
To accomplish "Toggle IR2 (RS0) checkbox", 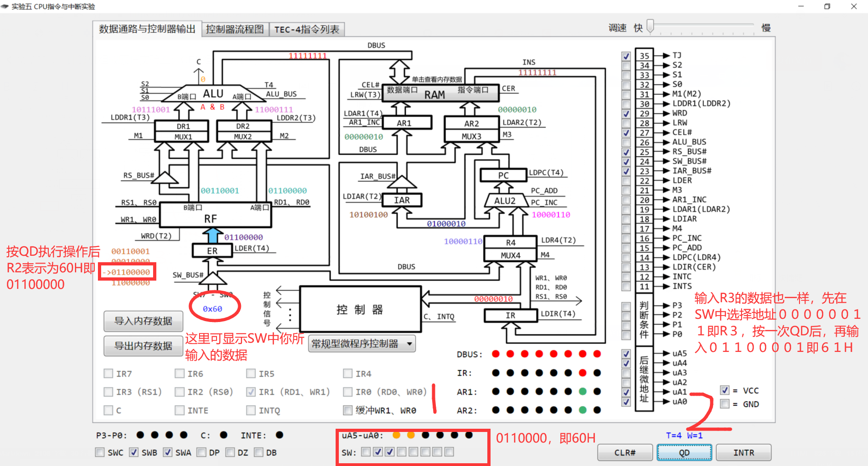I will 180,392.
